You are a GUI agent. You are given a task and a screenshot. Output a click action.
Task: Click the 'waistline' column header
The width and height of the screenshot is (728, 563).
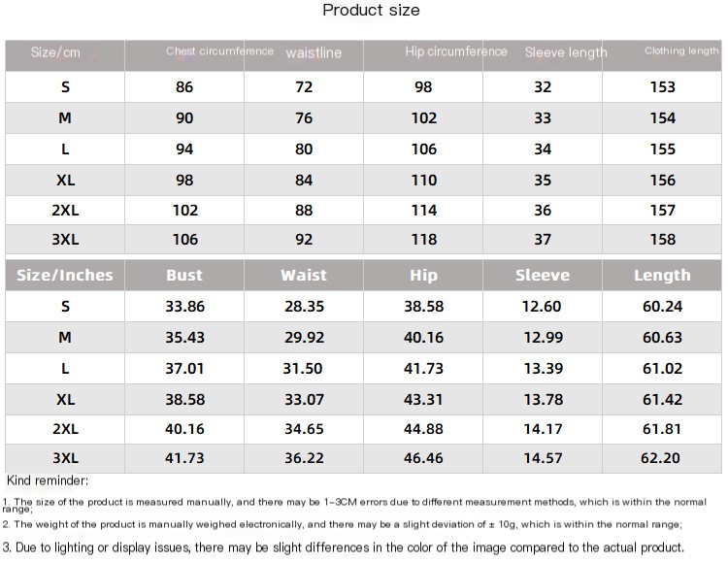[x=314, y=53]
